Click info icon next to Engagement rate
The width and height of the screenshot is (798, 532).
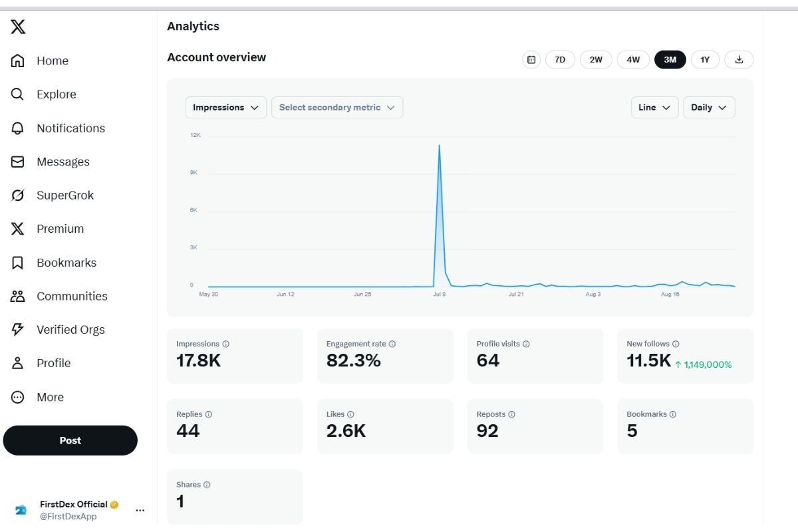[392, 344]
